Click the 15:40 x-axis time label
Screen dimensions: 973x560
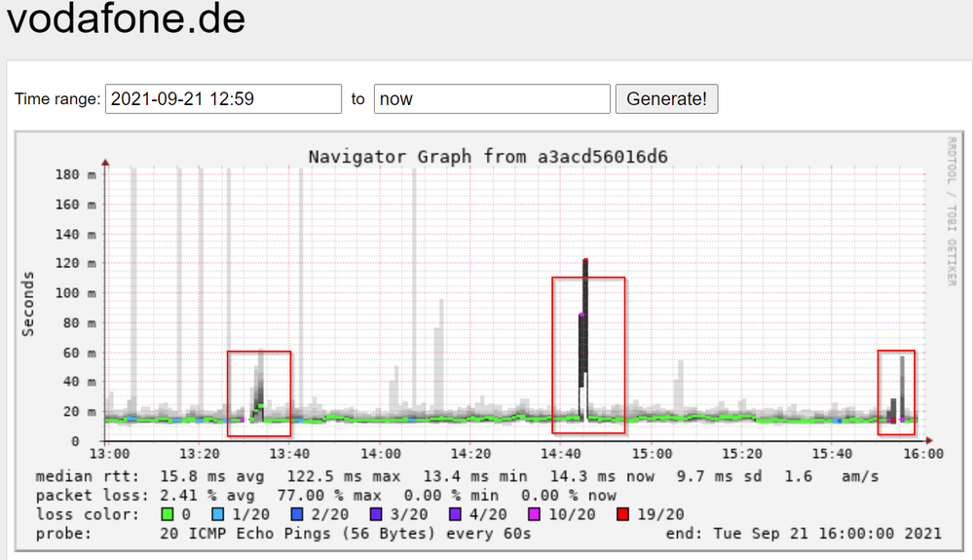(x=832, y=454)
